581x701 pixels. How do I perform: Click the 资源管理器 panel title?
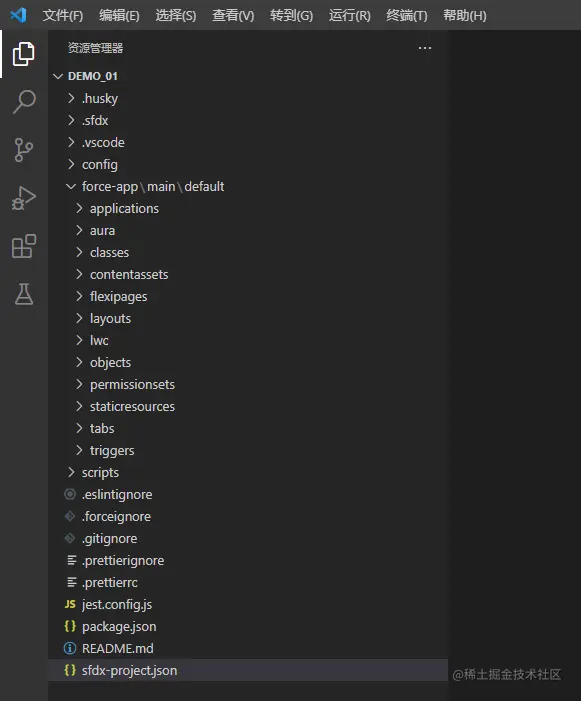[95, 48]
